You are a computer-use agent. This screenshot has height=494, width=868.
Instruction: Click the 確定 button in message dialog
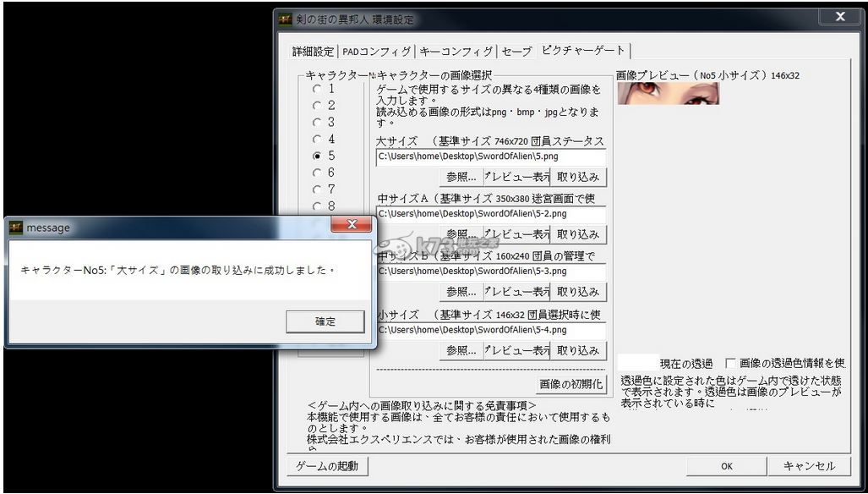point(325,321)
